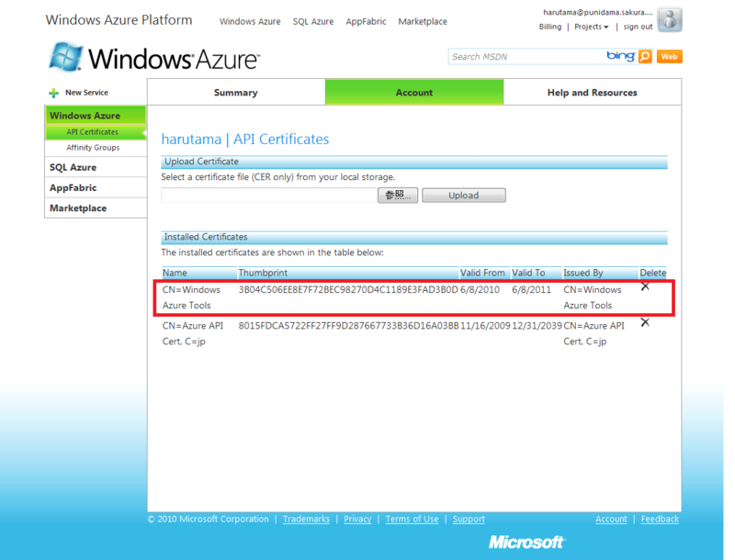The width and height of the screenshot is (735, 560).
Task: Click the certificate file path field
Action: tap(269, 196)
